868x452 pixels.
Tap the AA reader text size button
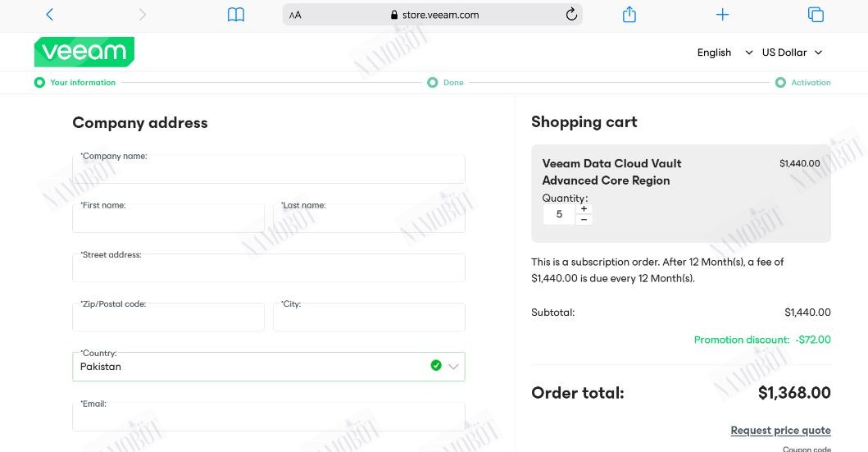click(x=295, y=15)
